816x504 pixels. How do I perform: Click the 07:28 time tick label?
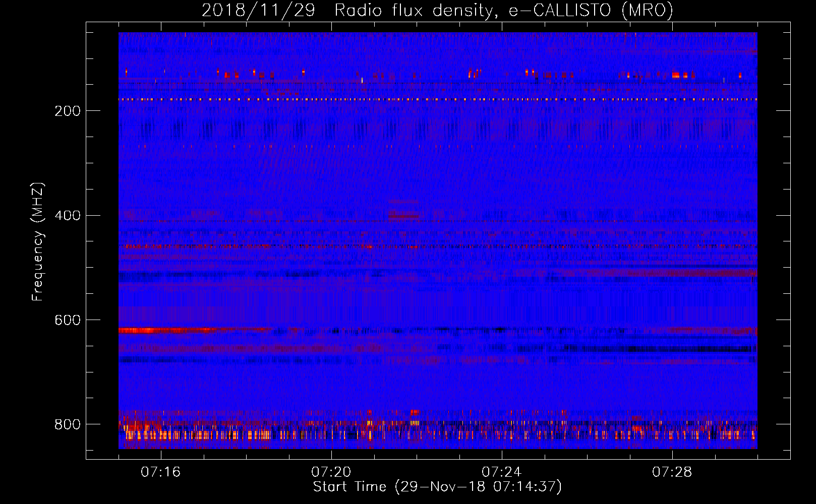click(x=672, y=472)
